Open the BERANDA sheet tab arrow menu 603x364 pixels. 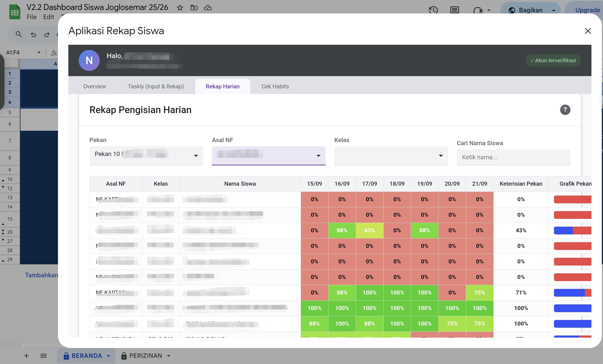click(109, 356)
